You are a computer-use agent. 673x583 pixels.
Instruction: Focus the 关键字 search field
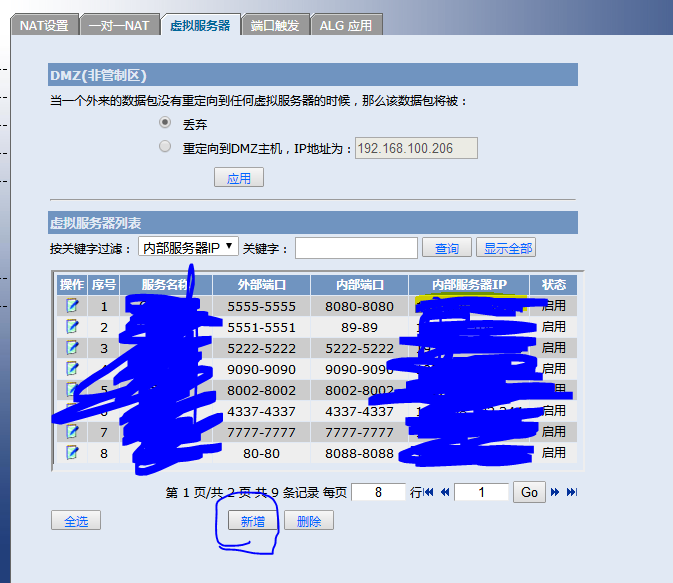tap(356, 248)
